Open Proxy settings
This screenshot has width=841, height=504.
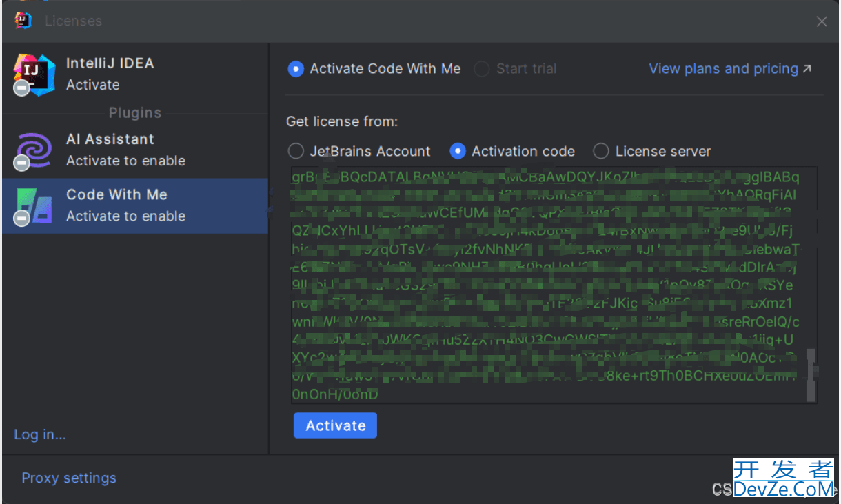click(69, 478)
